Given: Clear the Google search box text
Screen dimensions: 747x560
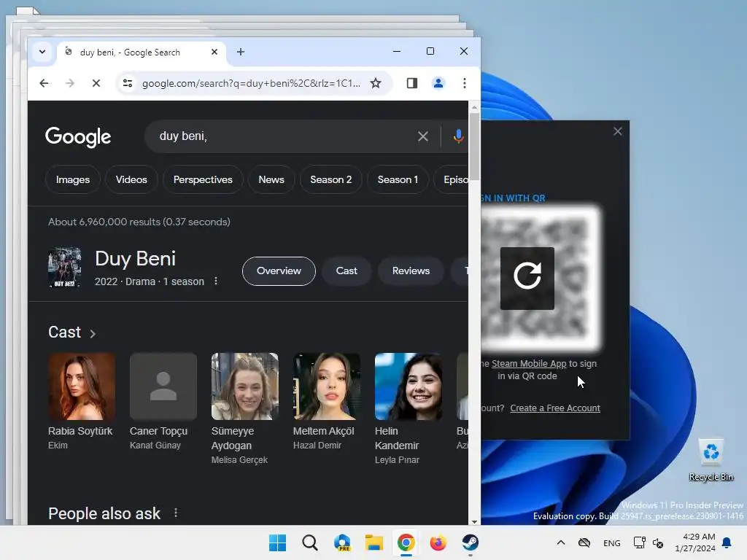Looking at the screenshot, I should (423, 136).
